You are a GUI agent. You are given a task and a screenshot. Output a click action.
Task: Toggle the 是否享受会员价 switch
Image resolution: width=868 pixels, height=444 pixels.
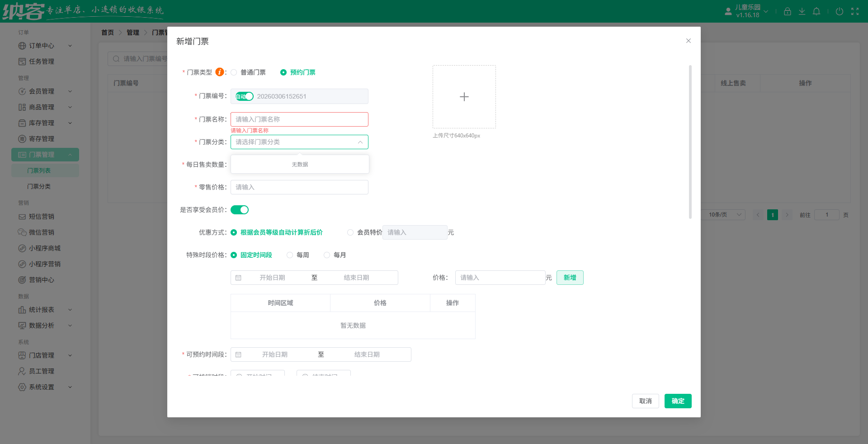click(240, 210)
